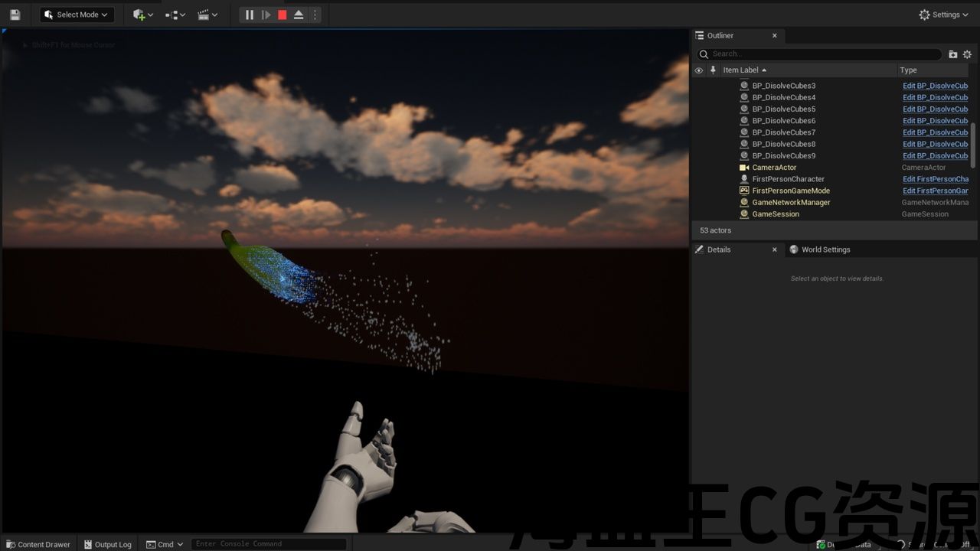Open the Select Mode dropdown

point(77,15)
